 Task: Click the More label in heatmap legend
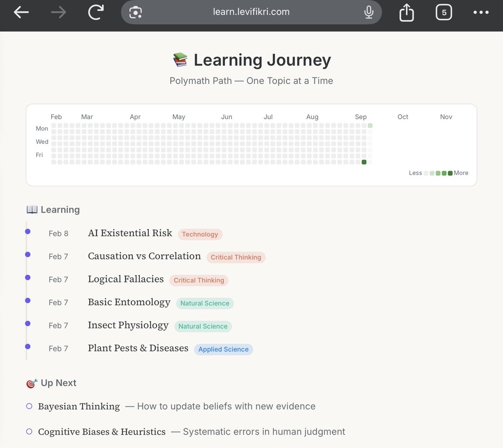coord(461,173)
